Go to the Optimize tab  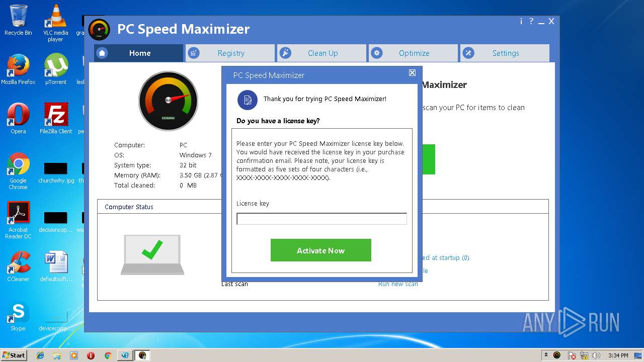pos(414,53)
